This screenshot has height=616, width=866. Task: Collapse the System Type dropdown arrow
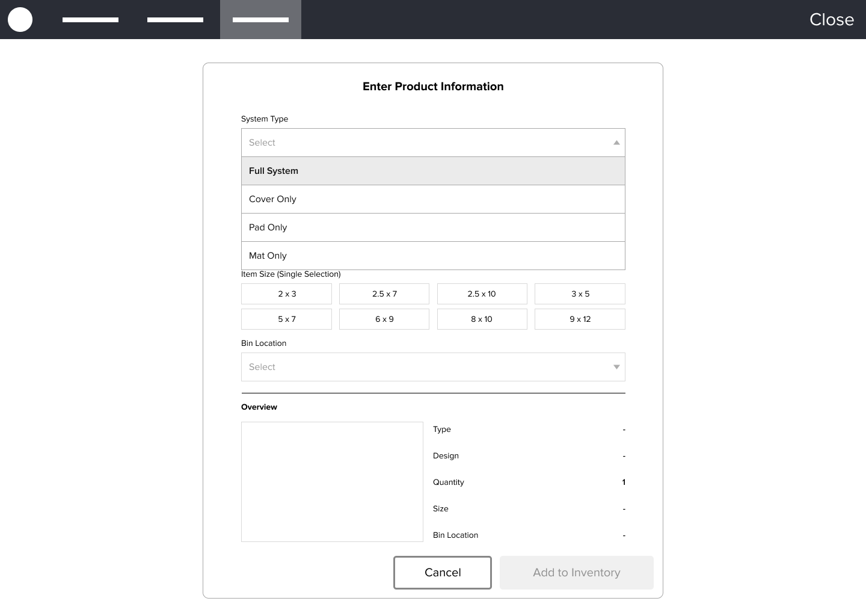click(x=616, y=143)
